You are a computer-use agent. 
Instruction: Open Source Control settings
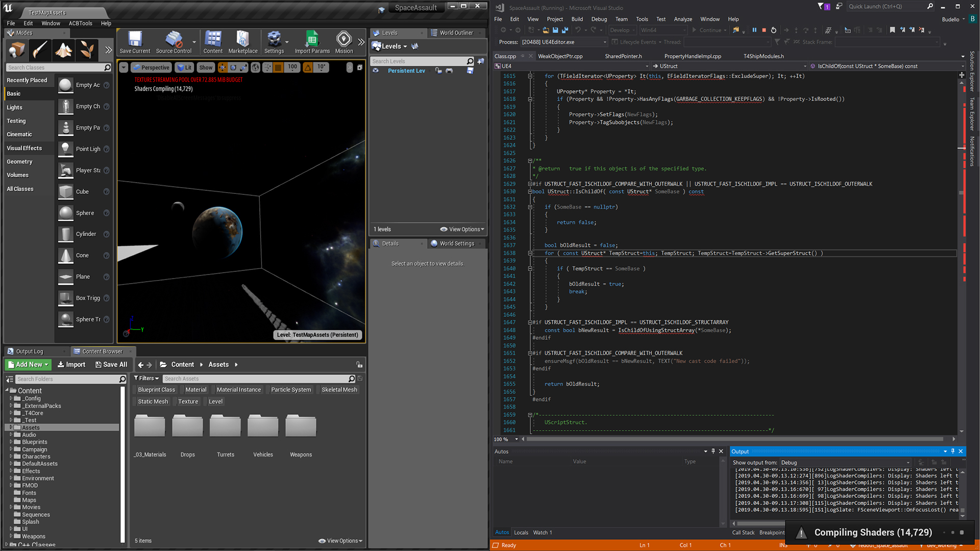coord(174,42)
